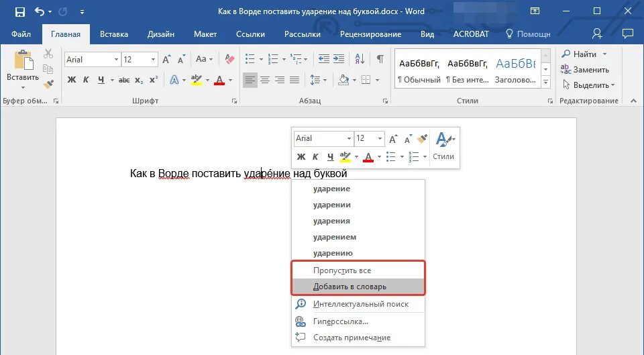Open the ribbon font size dropdown
Screen dimensions: 644x355
pos(153,60)
